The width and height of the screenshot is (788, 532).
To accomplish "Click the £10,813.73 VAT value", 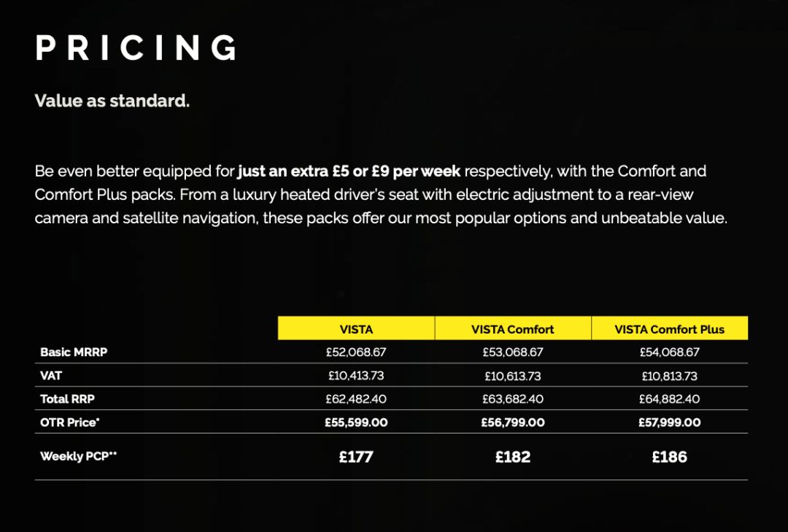I will pos(670,376).
